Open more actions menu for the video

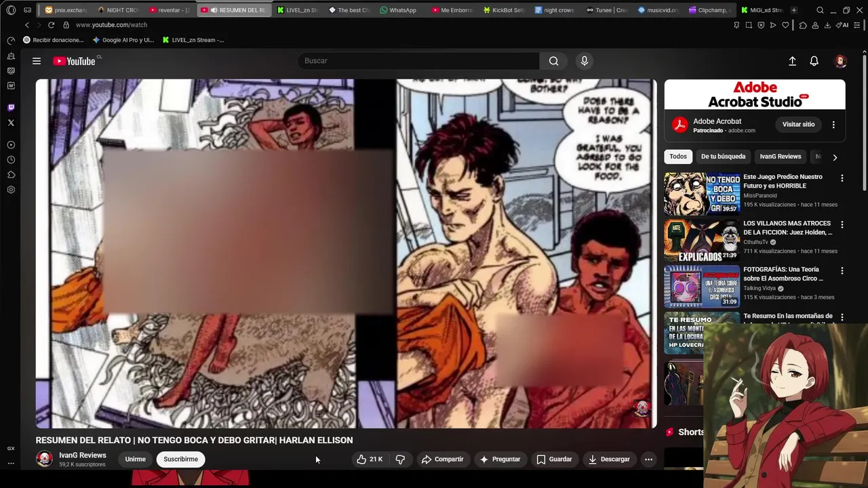tap(648, 460)
